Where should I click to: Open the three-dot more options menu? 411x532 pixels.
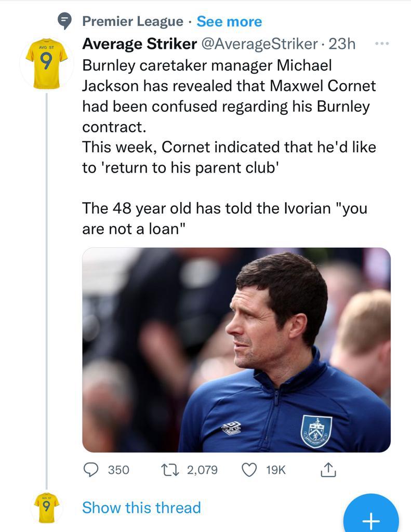click(382, 44)
